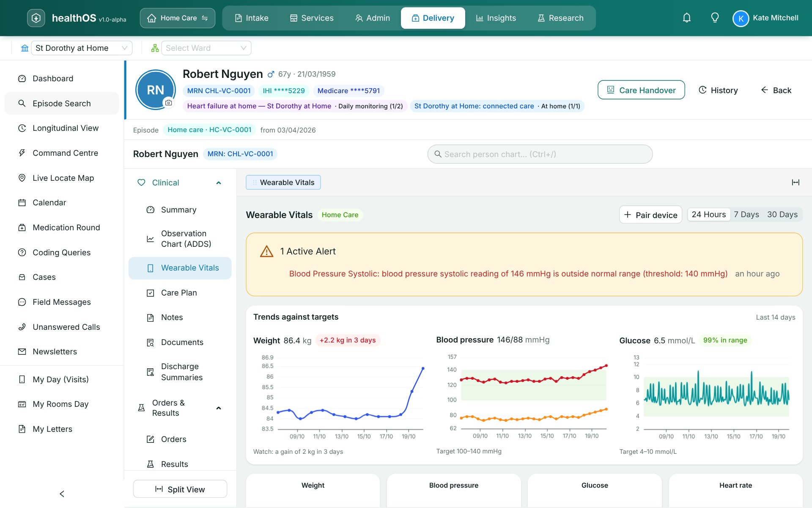Click the Care Handover button

click(x=641, y=90)
